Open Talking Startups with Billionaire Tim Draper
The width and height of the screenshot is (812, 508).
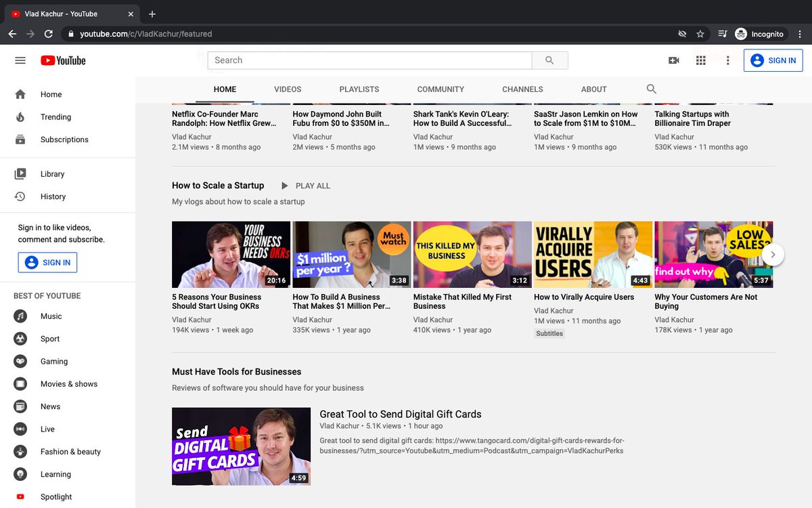tap(692, 119)
